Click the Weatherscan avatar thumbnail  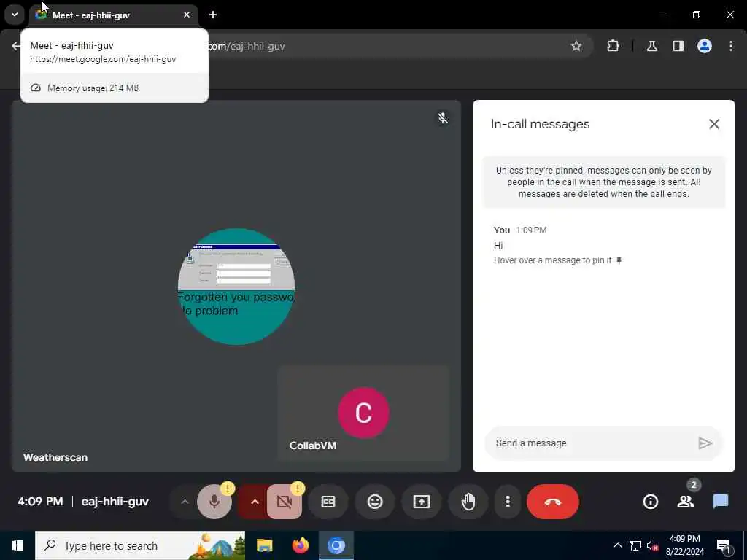click(236, 286)
